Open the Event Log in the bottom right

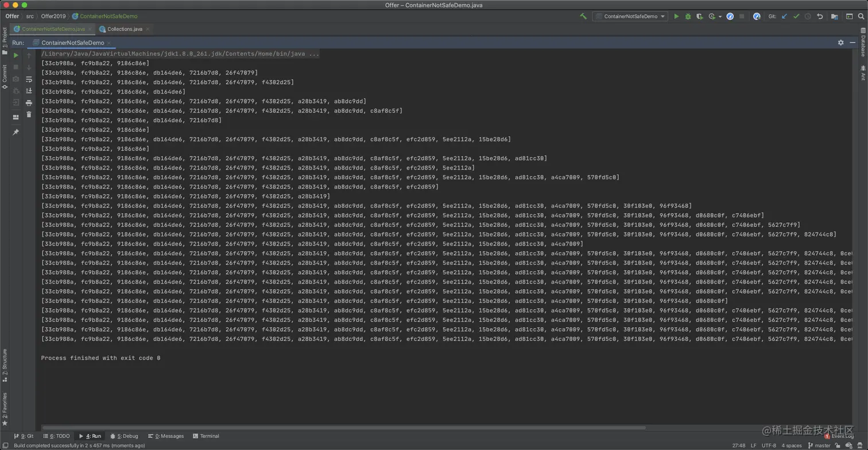tap(839, 436)
